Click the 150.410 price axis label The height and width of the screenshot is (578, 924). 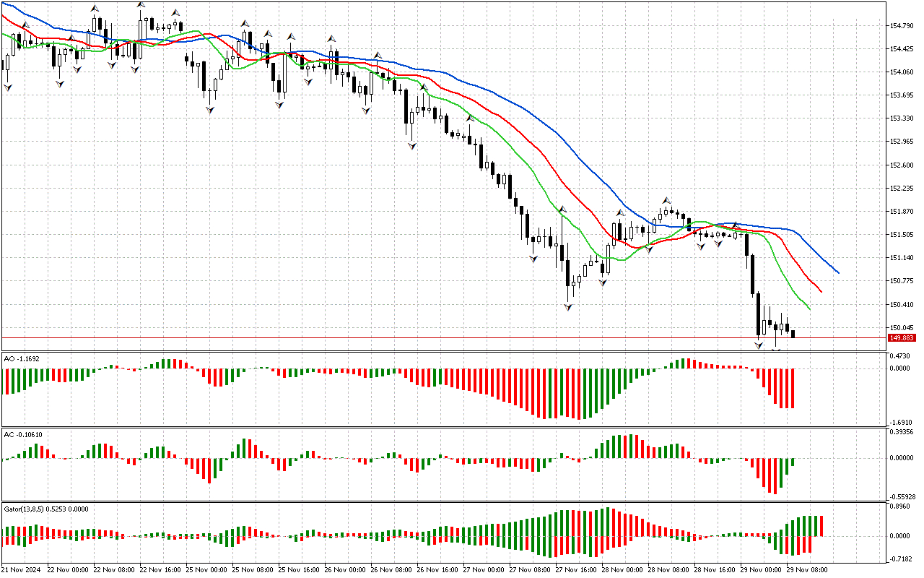coord(903,304)
